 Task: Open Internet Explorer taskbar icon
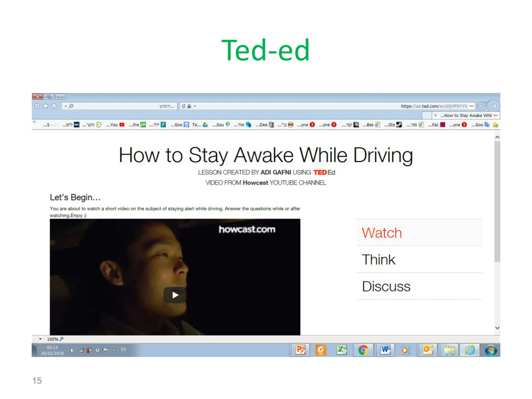[x=470, y=350]
